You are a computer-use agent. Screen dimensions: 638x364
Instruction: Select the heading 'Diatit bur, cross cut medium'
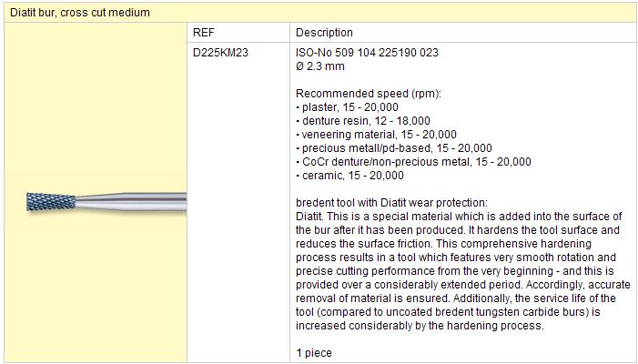[80, 13]
